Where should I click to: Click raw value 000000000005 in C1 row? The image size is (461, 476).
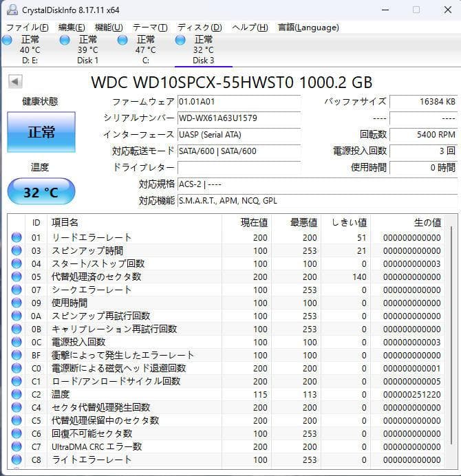[x=411, y=381]
